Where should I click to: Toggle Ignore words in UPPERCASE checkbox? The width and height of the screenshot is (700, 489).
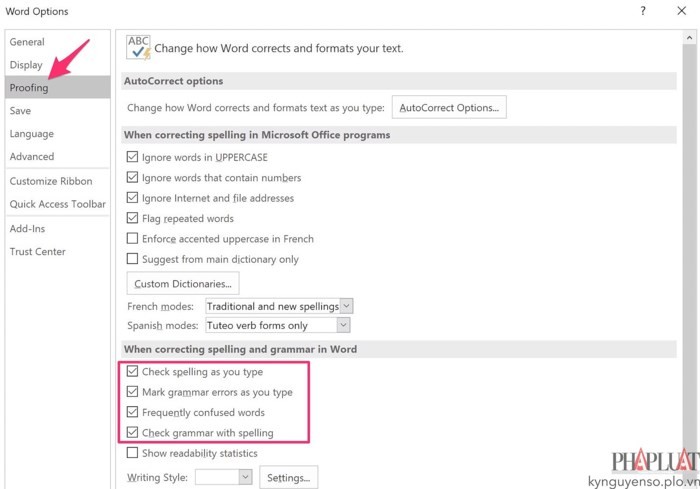click(x=132, y=157)
